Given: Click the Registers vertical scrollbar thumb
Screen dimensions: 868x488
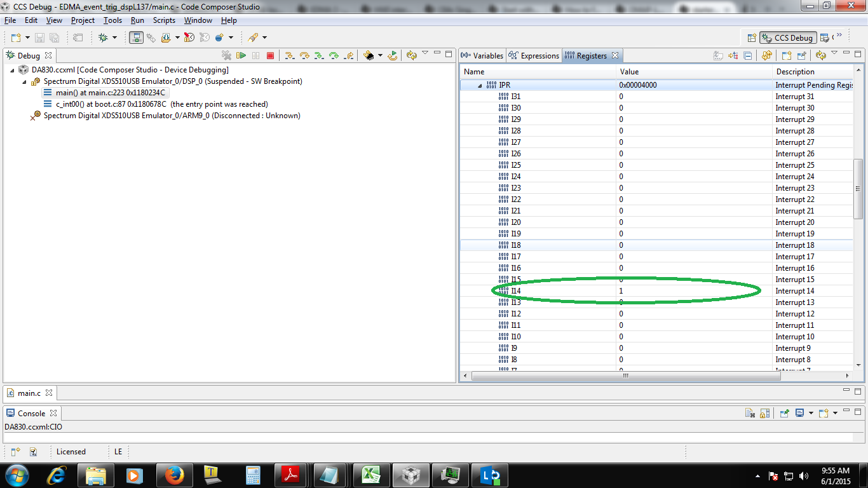Looking at the screenshot, I should click(x=858, y=189).
